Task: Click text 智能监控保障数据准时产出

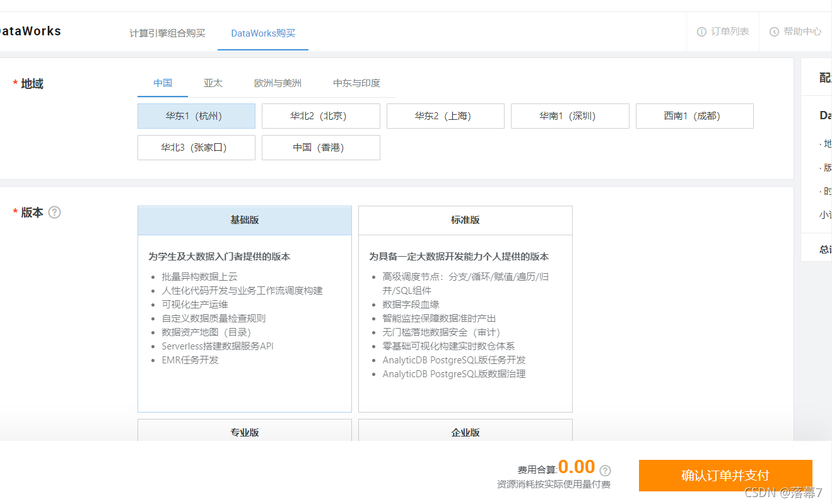Action: coord(439,319)
